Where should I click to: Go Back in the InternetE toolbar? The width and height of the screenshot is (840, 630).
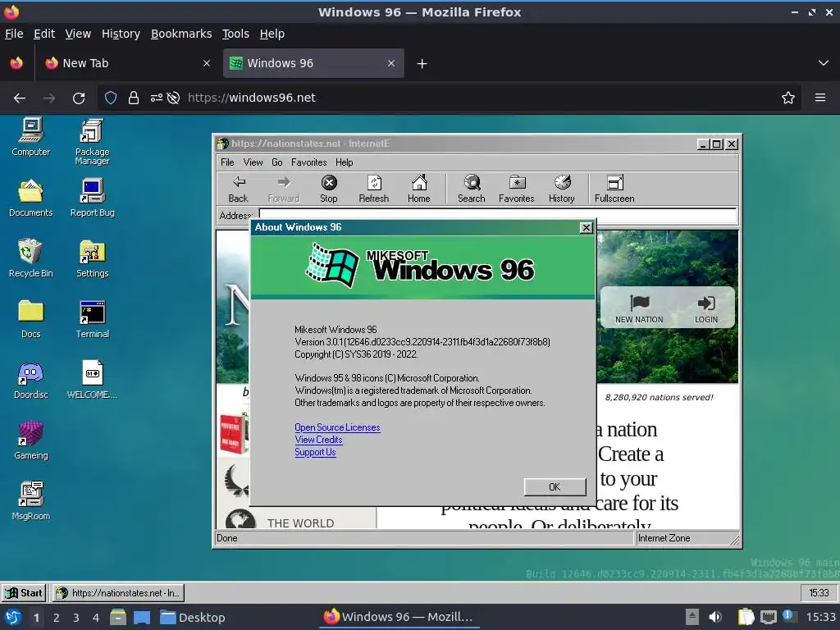pos(238,189)
